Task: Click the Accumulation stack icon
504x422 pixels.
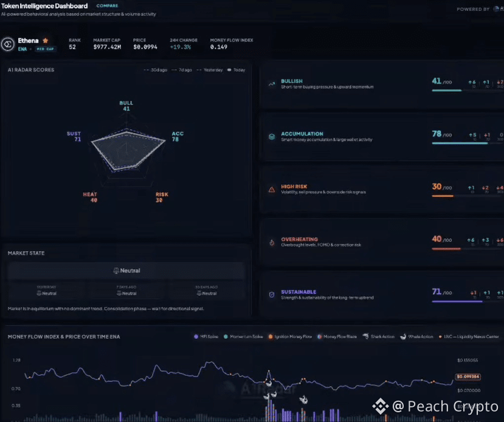Action: [272, 137]
